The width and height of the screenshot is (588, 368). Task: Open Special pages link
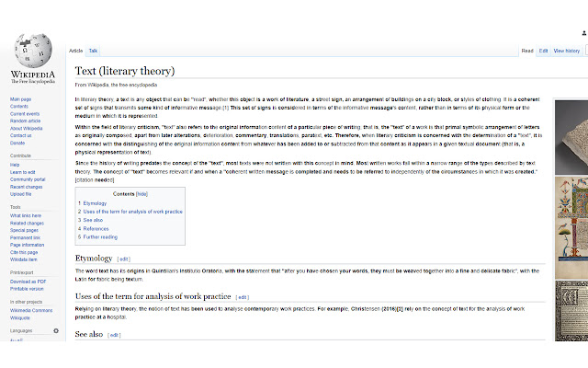point(24,231)
